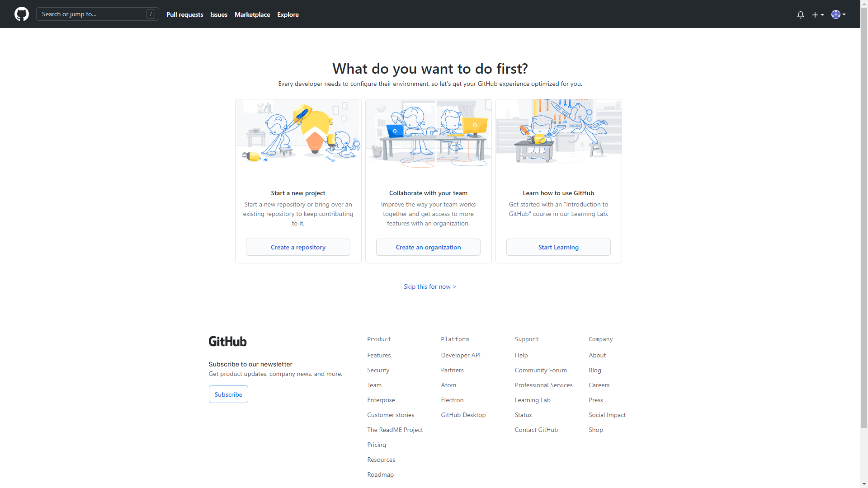Open Security footer link
The image size is (868, 488).
(378, 370)
